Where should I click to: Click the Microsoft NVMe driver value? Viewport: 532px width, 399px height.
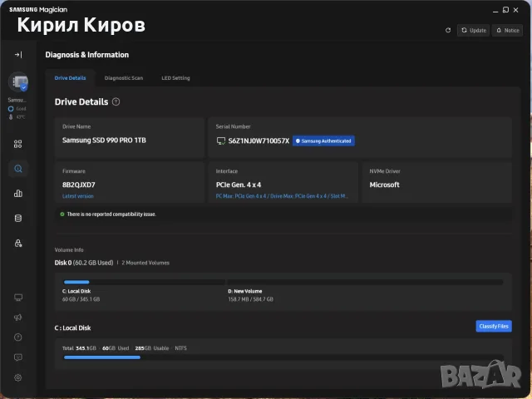[384, 185]
